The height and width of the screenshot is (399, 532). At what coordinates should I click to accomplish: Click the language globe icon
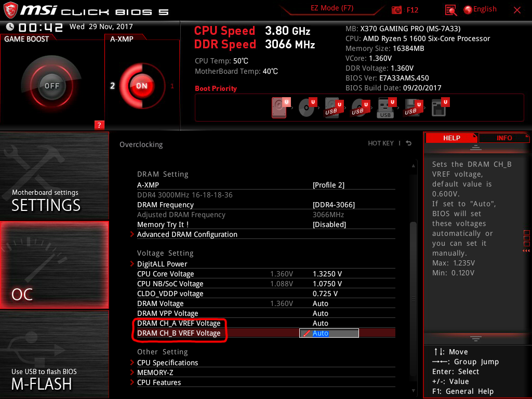(468, 10)
